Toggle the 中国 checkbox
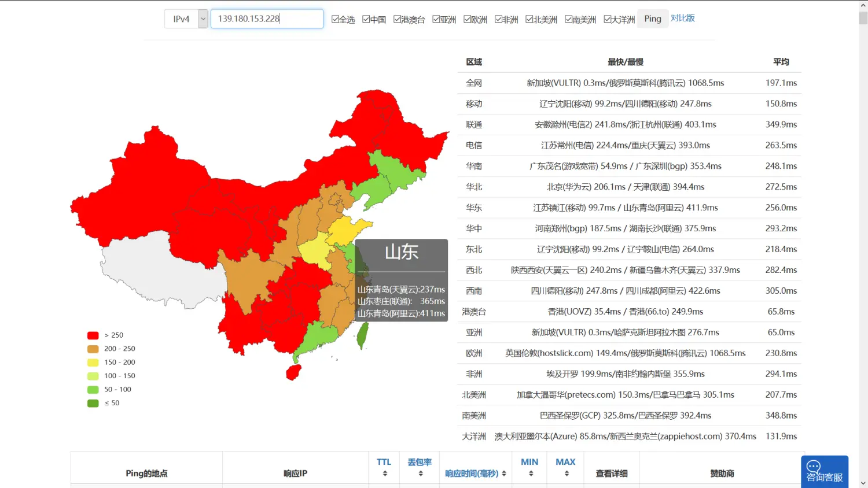Screen dimensions: 868x488 366,19
